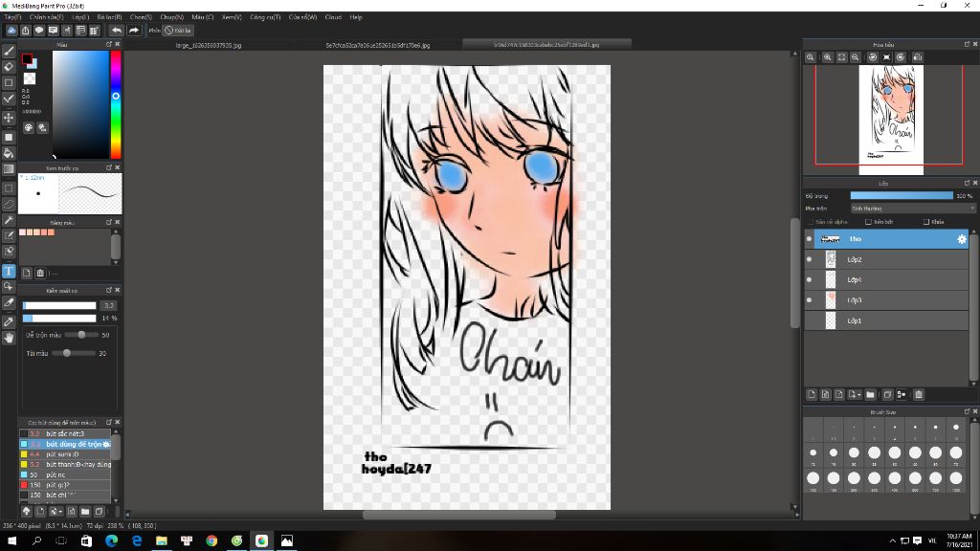Screen dimensions: 980x551
Task: Select the 'bút sắc nét:3' brush
Action: [x=65, y=433]
